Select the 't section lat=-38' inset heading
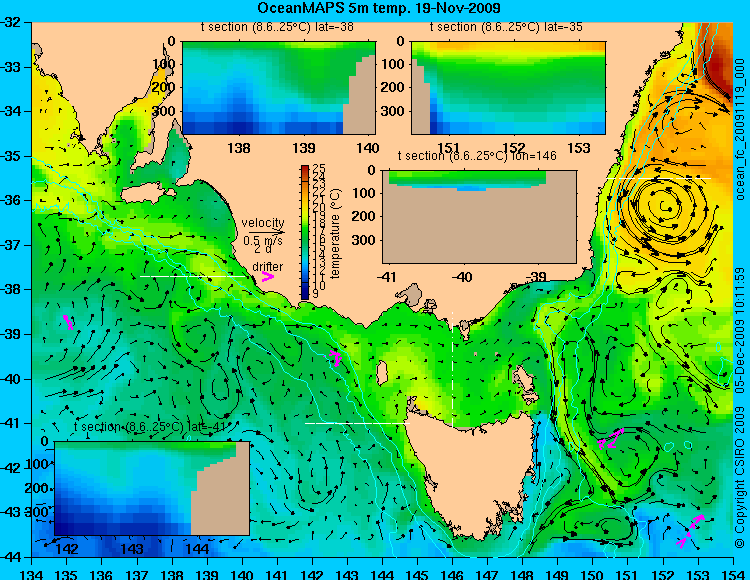This screenshot has width=750, height=580. (277, 27)
